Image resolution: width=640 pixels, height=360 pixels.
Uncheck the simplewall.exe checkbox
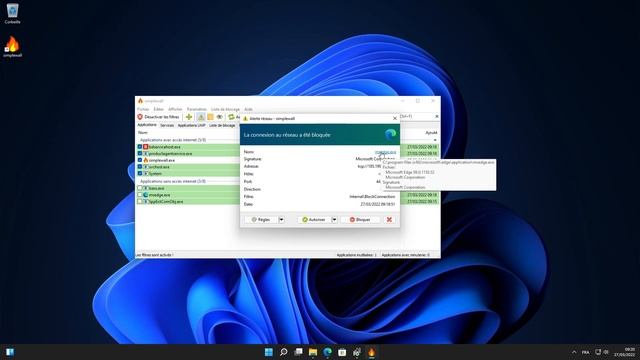140,160
